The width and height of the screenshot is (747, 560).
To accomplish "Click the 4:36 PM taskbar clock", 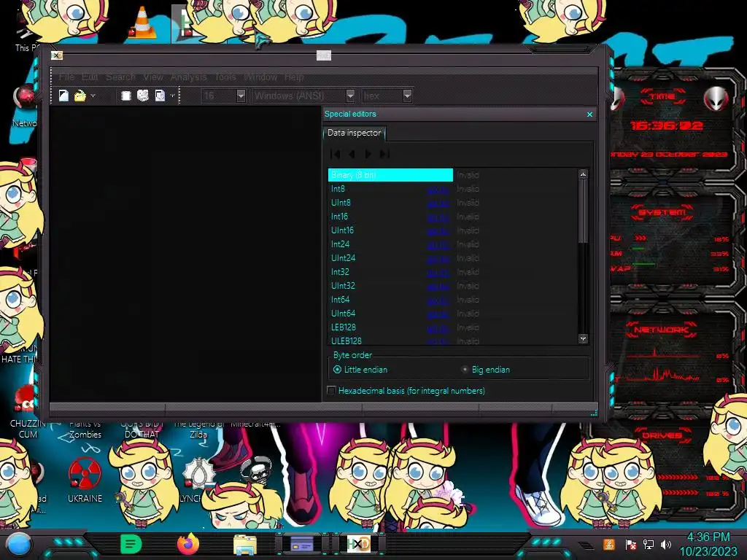I will click(x=708, y=537).
